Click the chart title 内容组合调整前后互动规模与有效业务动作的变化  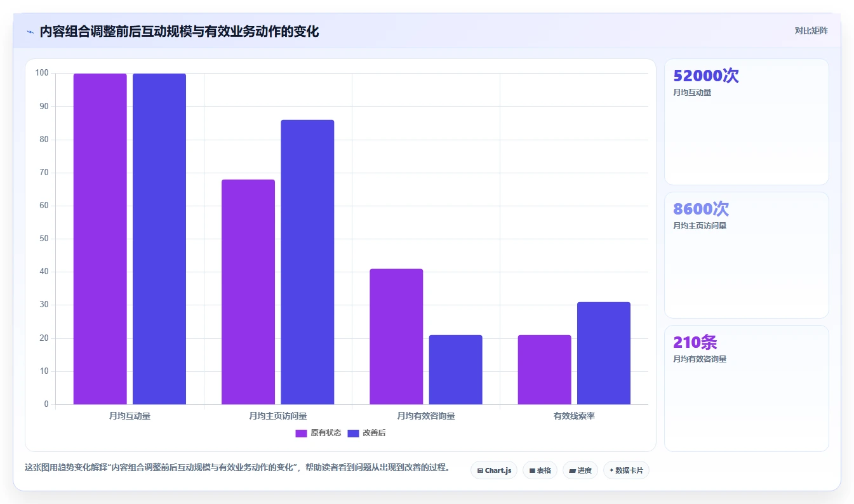tap(179, 32)
